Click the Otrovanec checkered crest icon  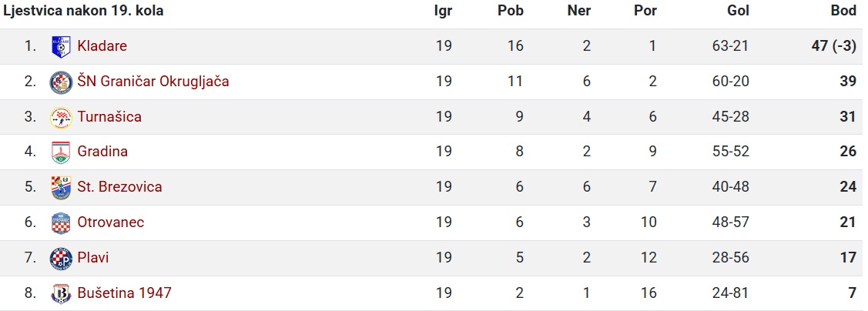point(61,223)
